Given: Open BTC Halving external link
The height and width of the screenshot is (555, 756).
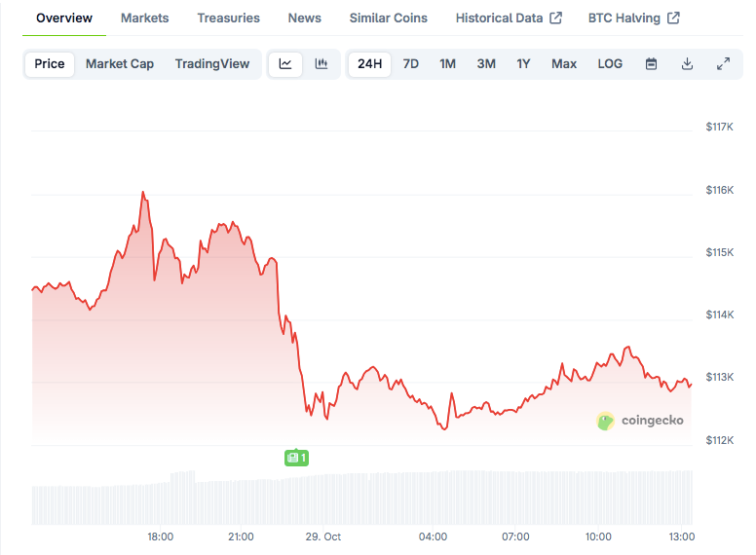Looking at the screenshot, I should coord(633,18).
